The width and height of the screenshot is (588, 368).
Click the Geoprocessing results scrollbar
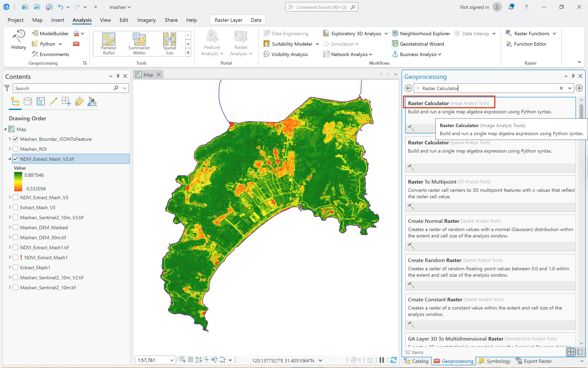pos(581,112)
